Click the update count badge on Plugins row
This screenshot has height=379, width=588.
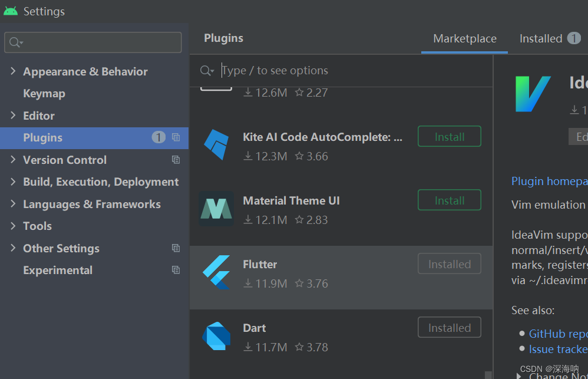158,137
